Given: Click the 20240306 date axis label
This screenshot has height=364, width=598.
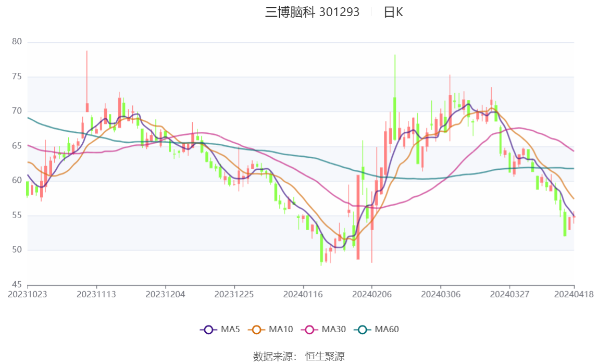Looking at the screenshot, I should coord(441,295).
